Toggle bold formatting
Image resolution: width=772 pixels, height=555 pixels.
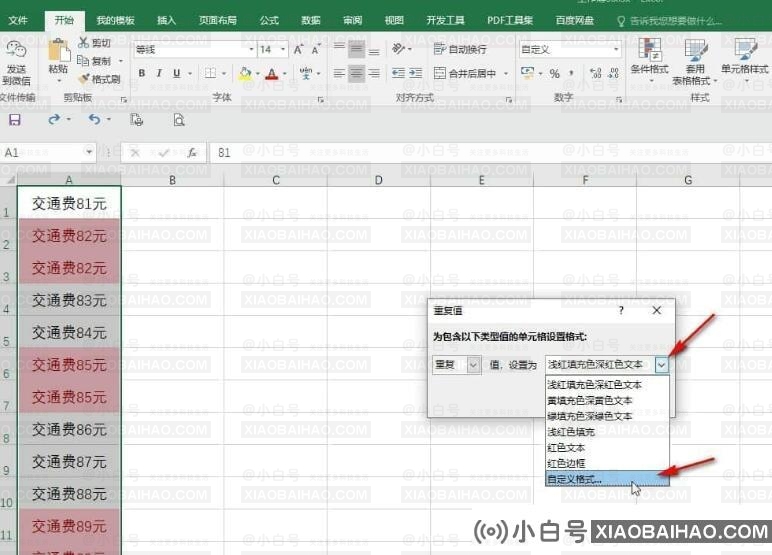pyautogui.click(x=142, y=73)
